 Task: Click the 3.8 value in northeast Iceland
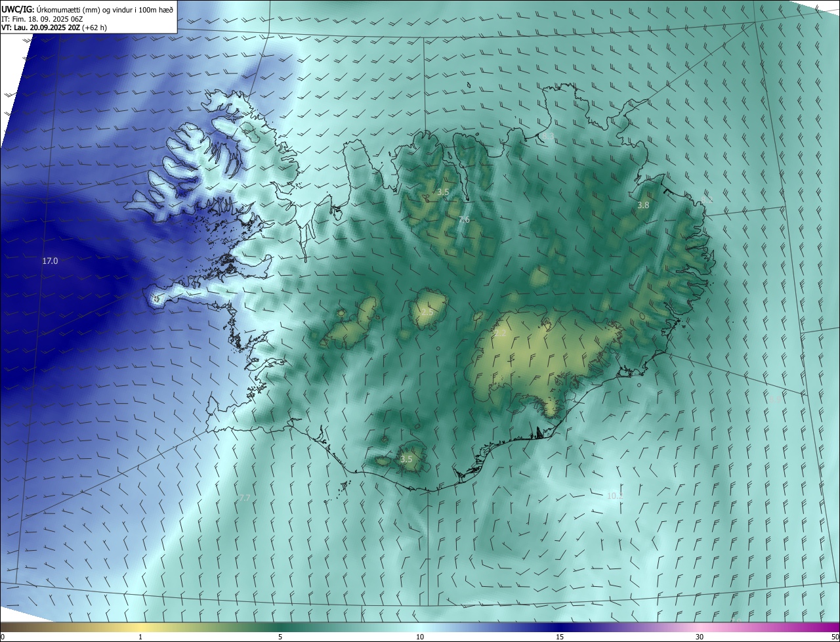click(x=643, y=205)
